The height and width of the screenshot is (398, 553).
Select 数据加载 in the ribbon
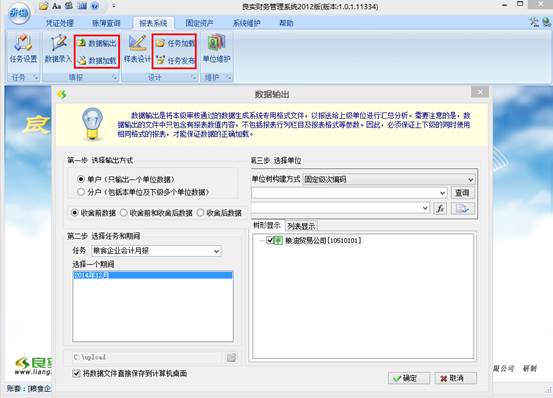[97, 60]
